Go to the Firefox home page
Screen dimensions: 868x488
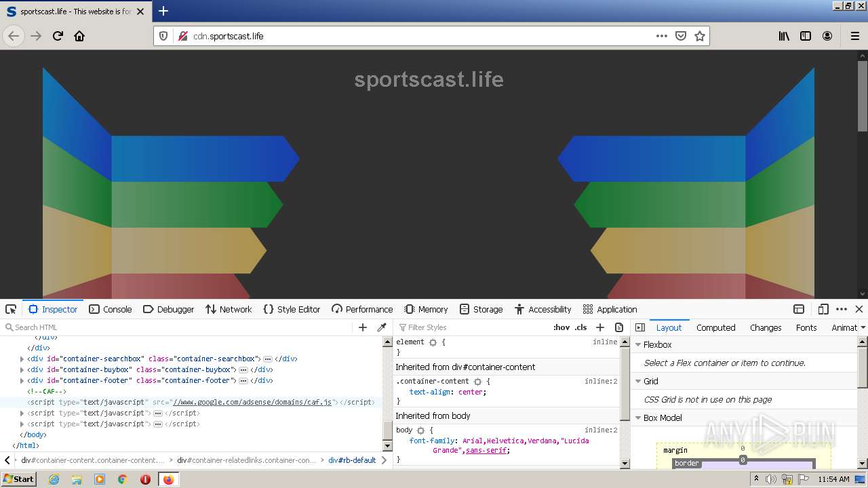(x=79, y=36)
